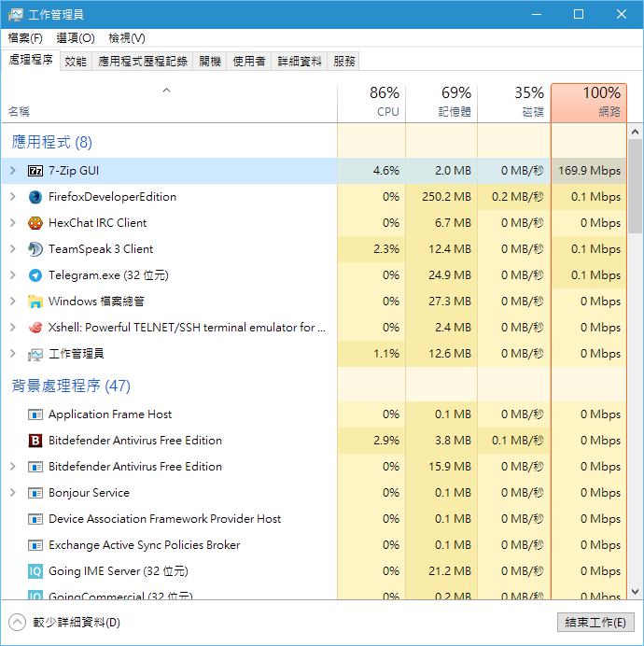Screen dimensions: 644x646
Task: Expand the second Bitdefender Antivirus row
Action: click(13, 467)
